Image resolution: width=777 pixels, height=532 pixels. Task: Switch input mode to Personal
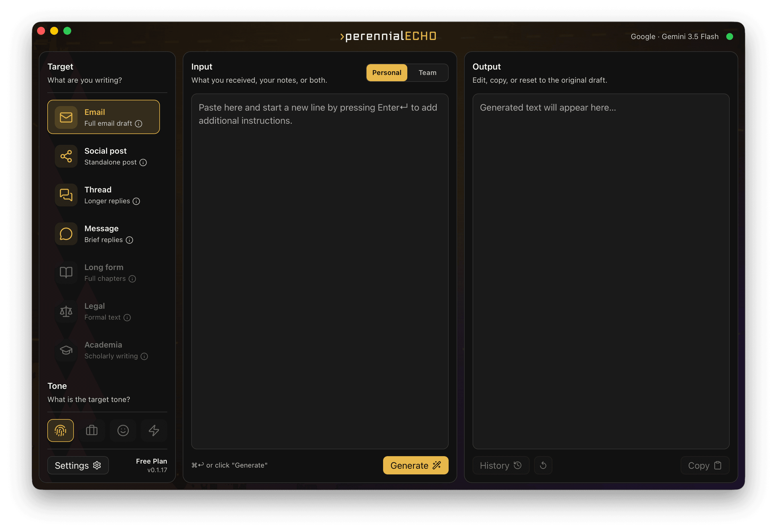coord(387,73)
